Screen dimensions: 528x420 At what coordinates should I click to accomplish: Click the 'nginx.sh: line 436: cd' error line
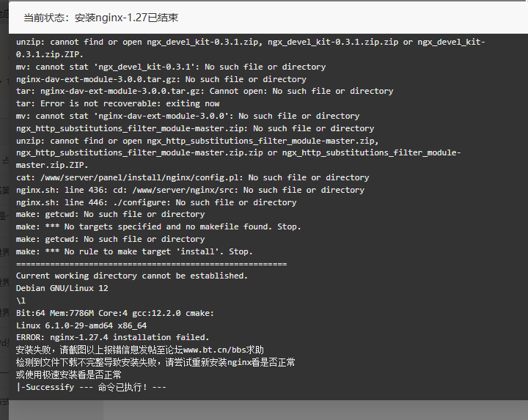click(190, 190)
